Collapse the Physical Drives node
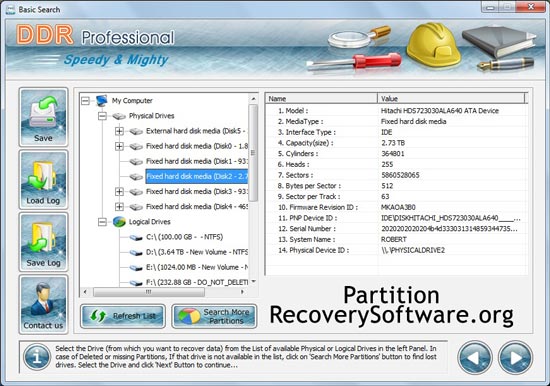Image resolution: width=550 pixels, height=386 pixels. [x=102, y=116]
